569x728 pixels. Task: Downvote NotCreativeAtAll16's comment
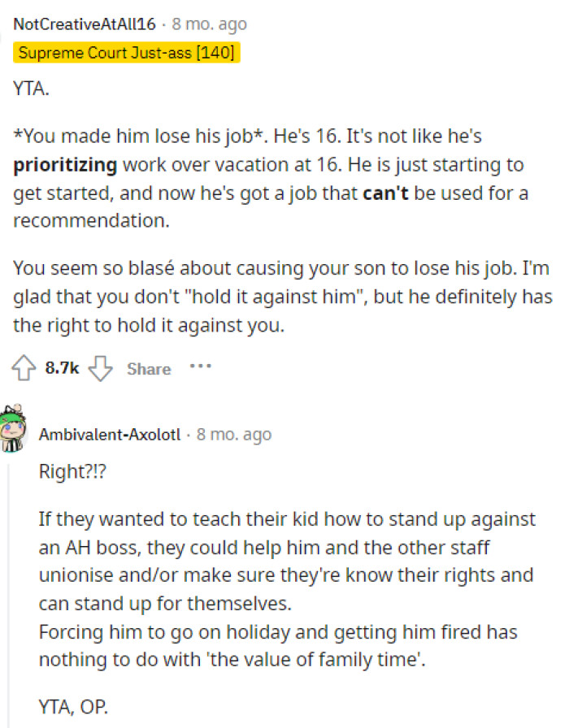tap(100, 370)
